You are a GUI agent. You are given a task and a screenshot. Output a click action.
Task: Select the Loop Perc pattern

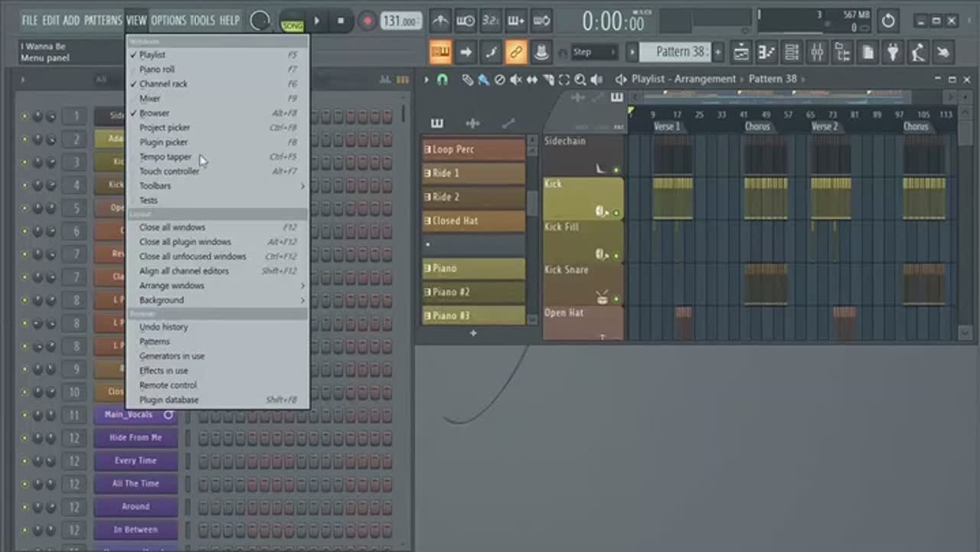click(473, 149)
